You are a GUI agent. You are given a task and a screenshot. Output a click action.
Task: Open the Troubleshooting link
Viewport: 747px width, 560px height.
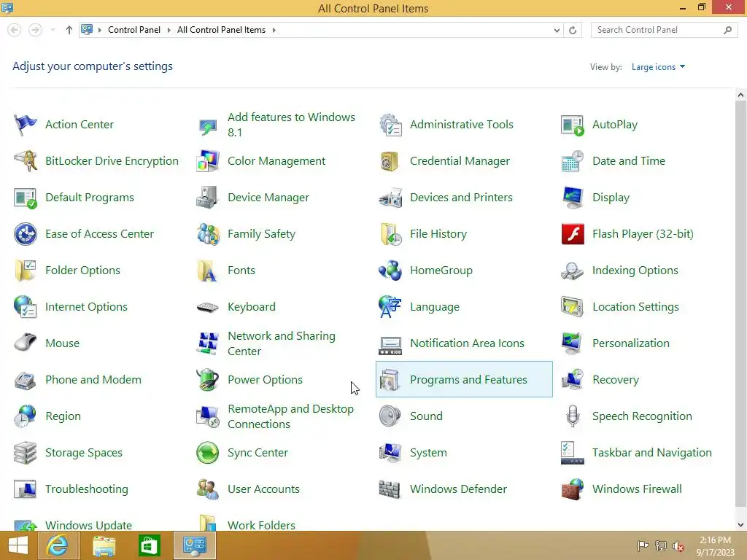pyautogui.click(x=87, y=489)
